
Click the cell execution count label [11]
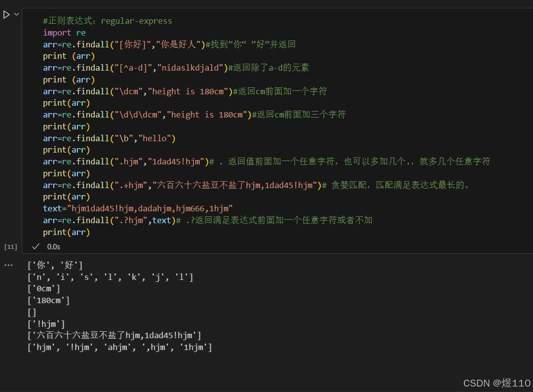10,246
